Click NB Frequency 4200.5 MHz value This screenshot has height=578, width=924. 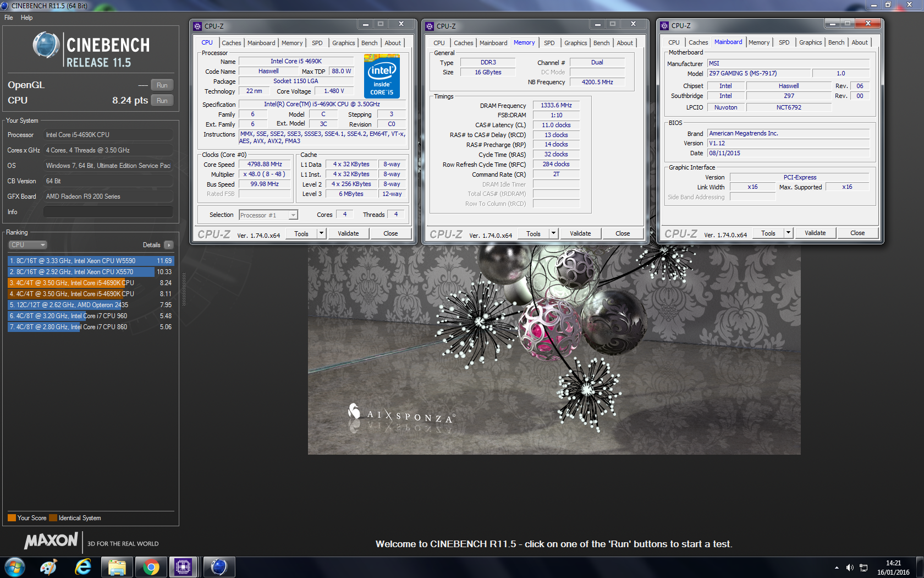(597, 82)
